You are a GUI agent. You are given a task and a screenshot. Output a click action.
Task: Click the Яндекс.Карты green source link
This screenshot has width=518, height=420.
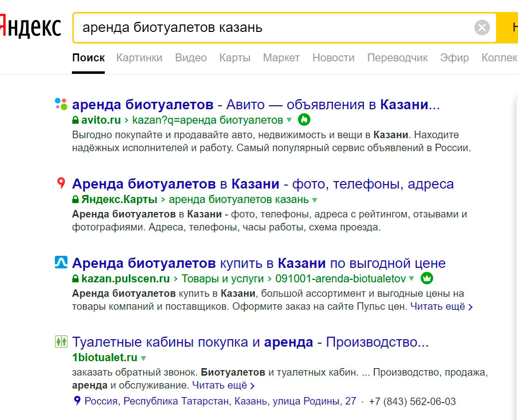119,200
